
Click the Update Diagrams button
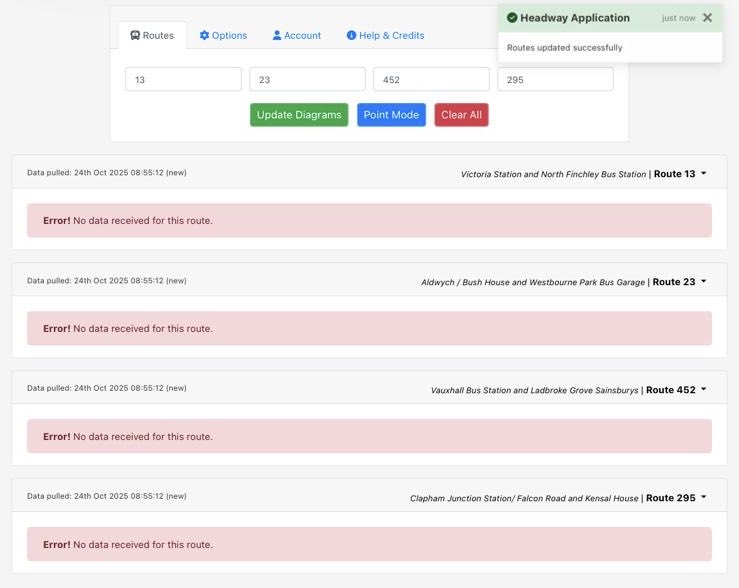click(x=299, y=115)
